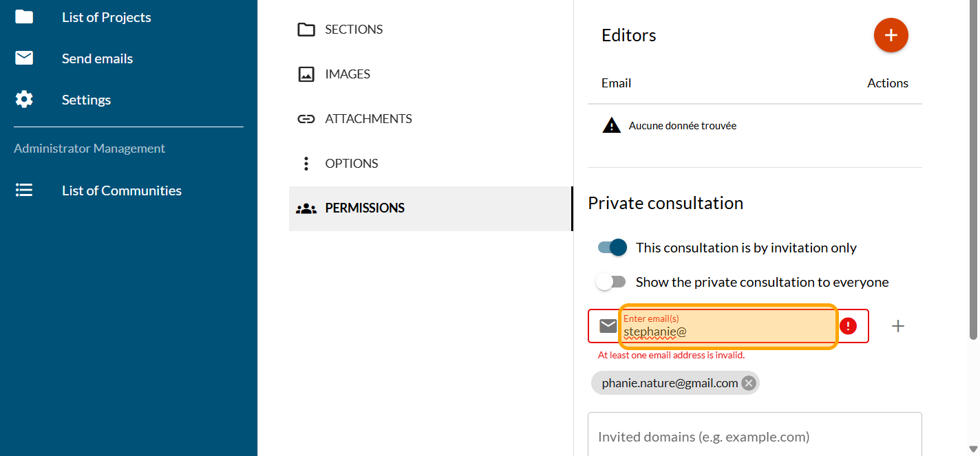Click the Enter email(s) input field
Viewport: 980px width, 456px height.
click(x=727, y=331)
